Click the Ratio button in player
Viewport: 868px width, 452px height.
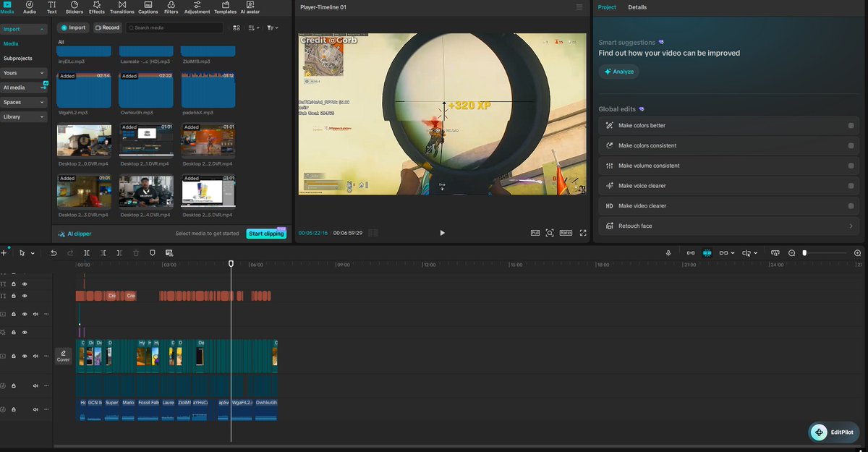coord(566,233)
